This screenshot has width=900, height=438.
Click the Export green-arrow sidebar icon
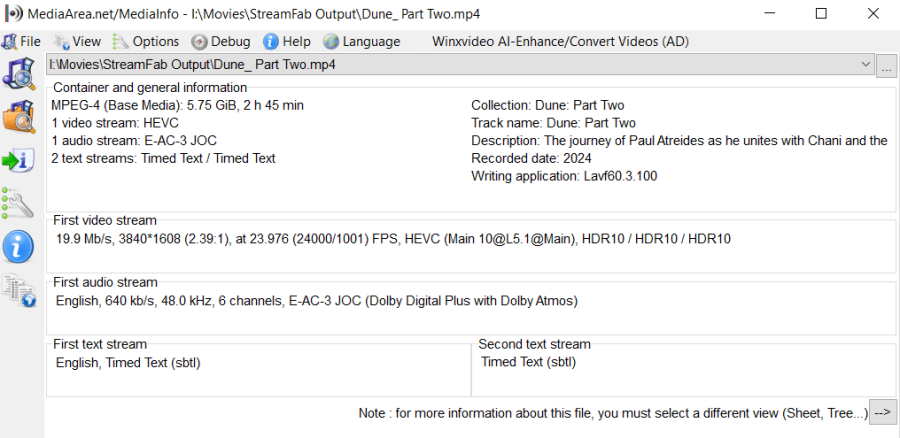tap(19, 161)
